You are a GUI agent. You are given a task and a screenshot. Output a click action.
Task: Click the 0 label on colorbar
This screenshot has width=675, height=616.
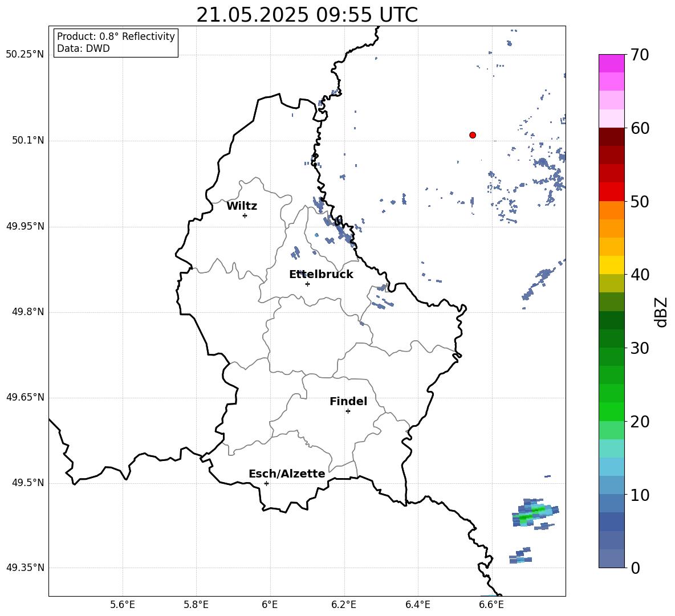[635, 568]
